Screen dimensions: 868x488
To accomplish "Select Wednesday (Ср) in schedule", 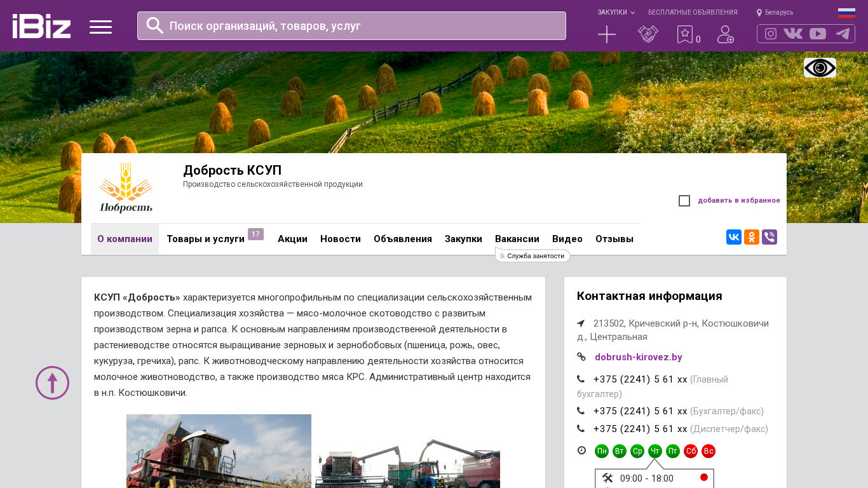I will [x=637, y=451].
